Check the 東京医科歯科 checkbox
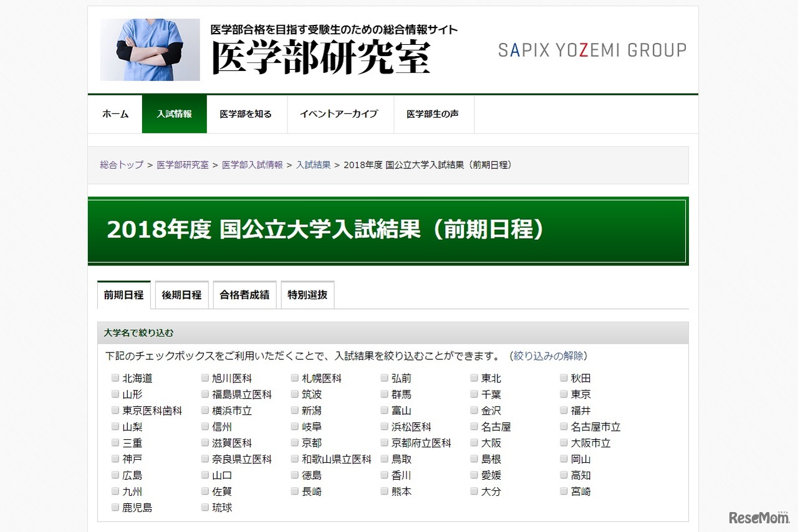The image size is (798, 532). (x=115, y=410)
